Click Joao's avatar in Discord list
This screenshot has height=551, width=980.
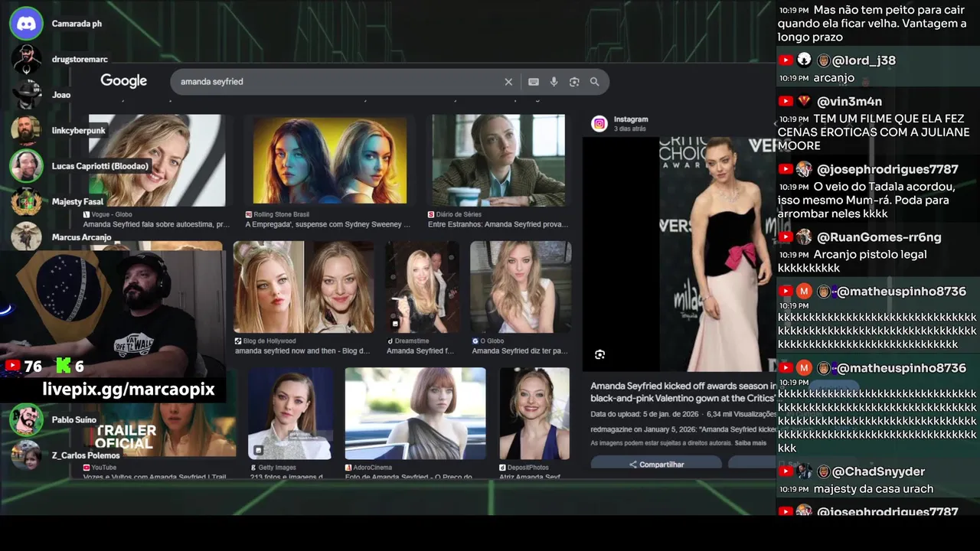pyautogui.click(x=27, y=95)
